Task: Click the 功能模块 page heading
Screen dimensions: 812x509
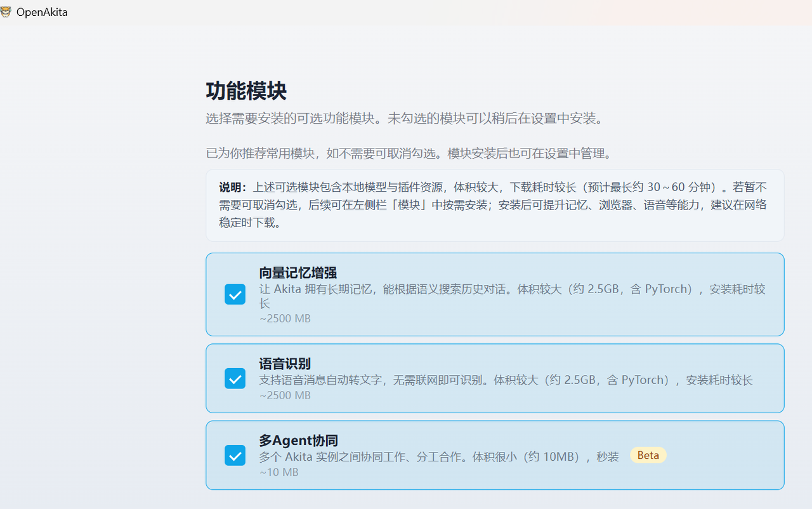Action: (246, 91)
